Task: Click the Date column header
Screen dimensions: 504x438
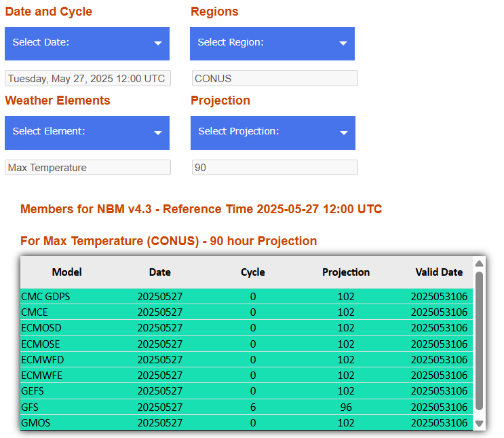Action: click(x=160, y=272)
